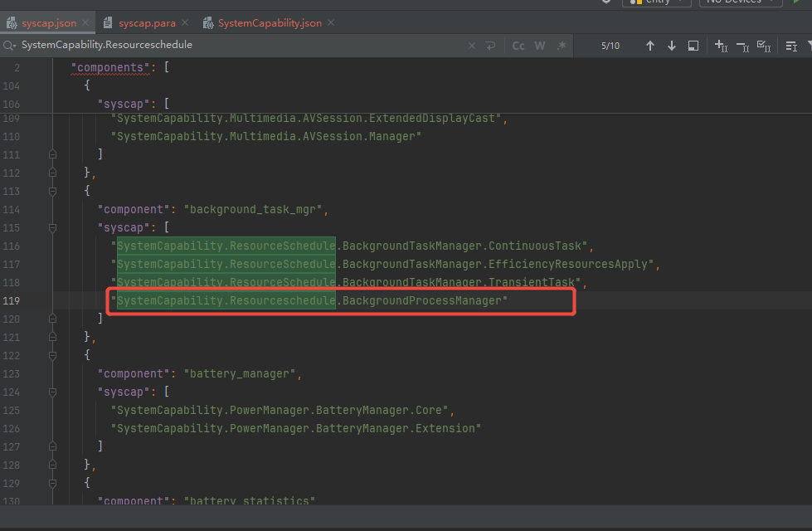Collapse syscap array at line 115

[x=52, y=227]
